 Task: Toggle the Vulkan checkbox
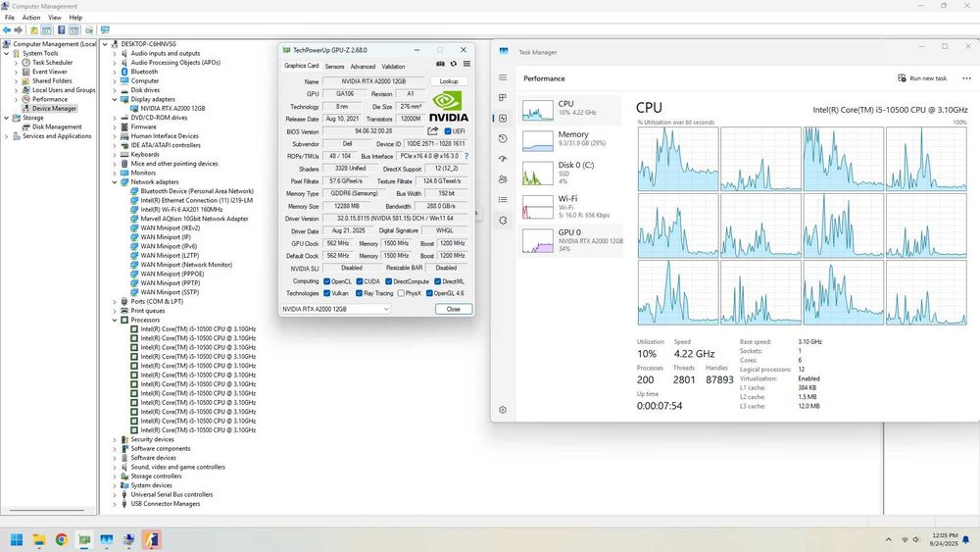(327, 293)
